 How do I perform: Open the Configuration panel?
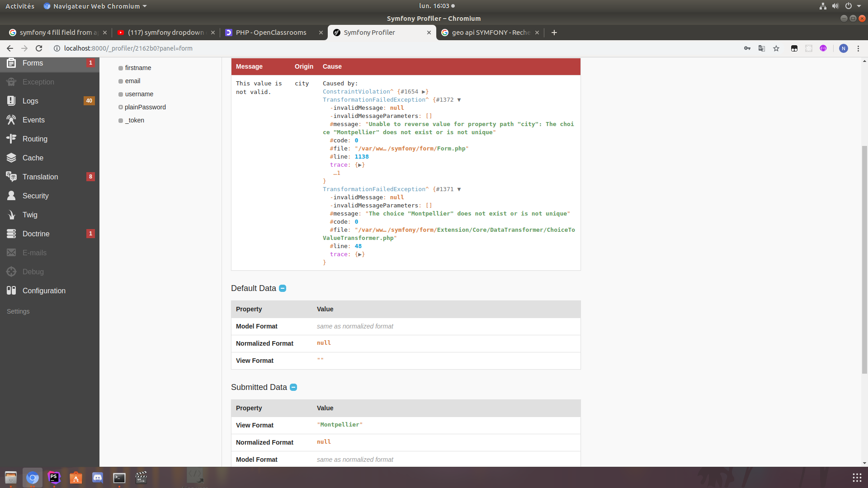(x=44, y=291)
